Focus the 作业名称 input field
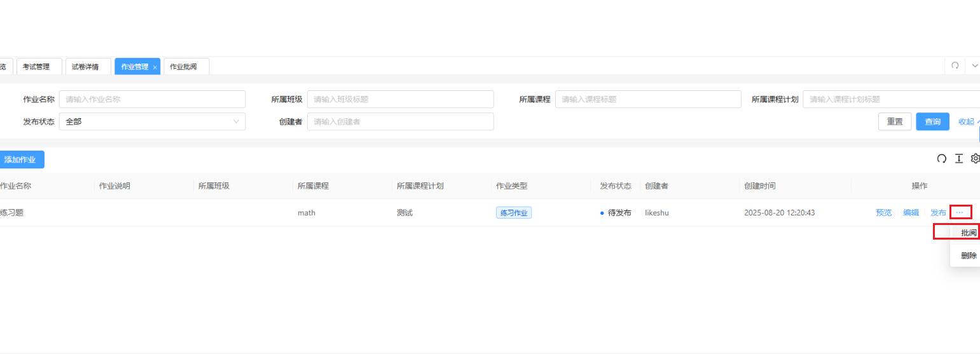 [x=152, y=99]
